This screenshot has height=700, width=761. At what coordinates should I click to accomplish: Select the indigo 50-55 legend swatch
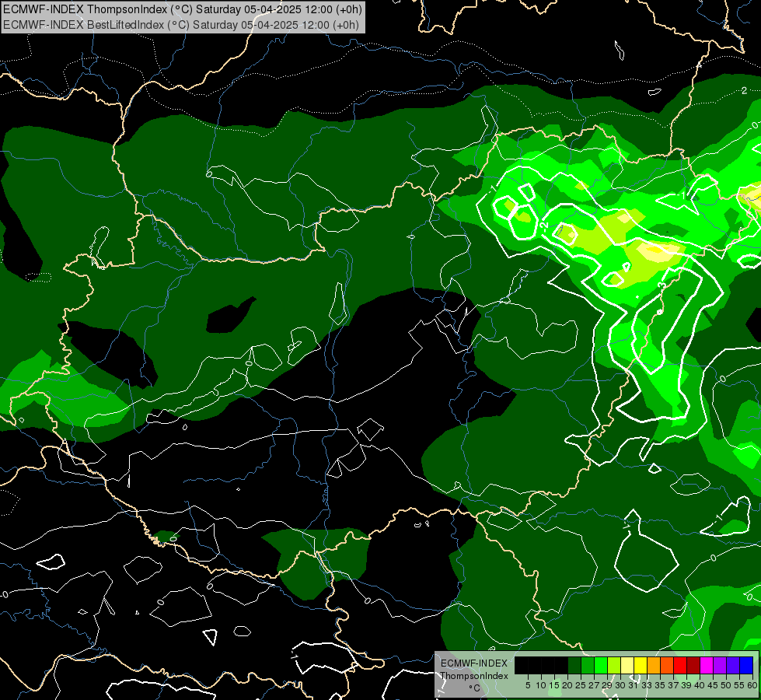pyautogui.click(x=733, y=665)
